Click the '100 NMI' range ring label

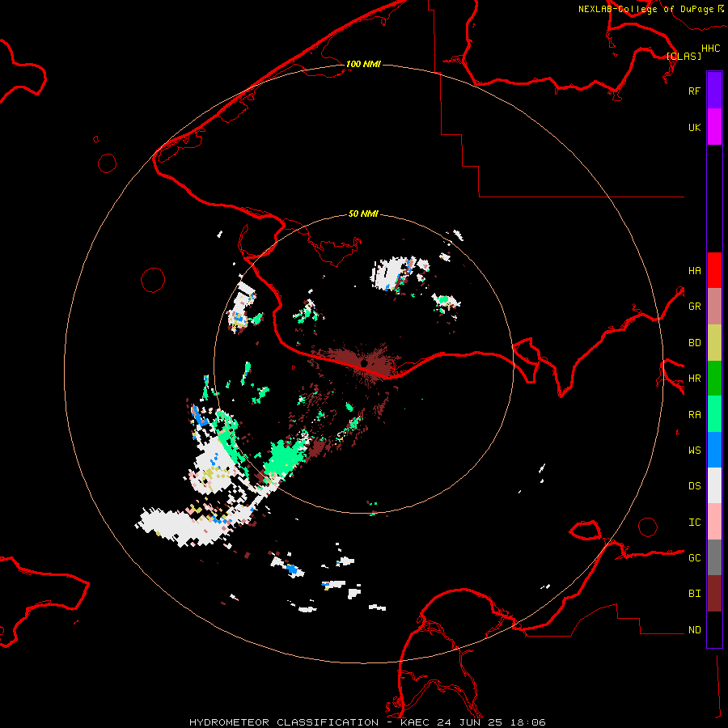click(363, 64)
